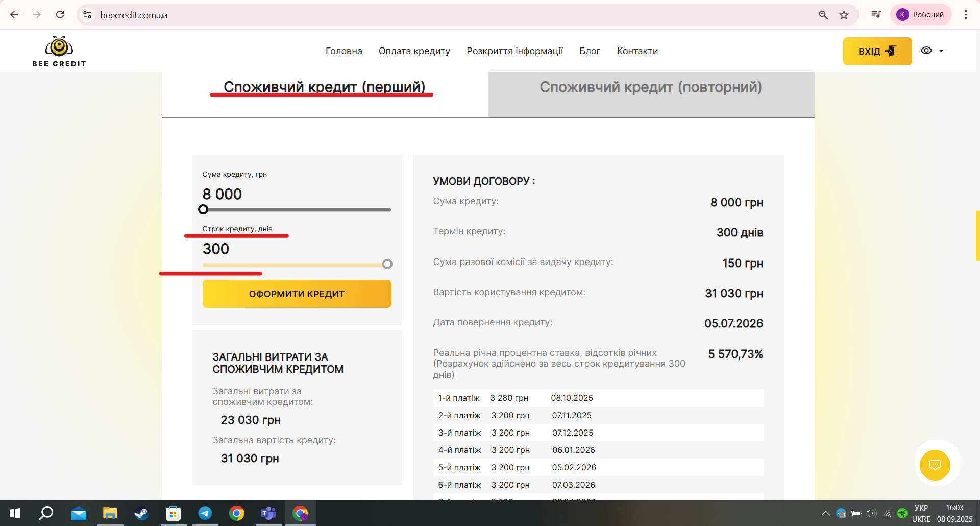Click the 1-й платіж 3 280 грн row

click(x=598, y=398)
